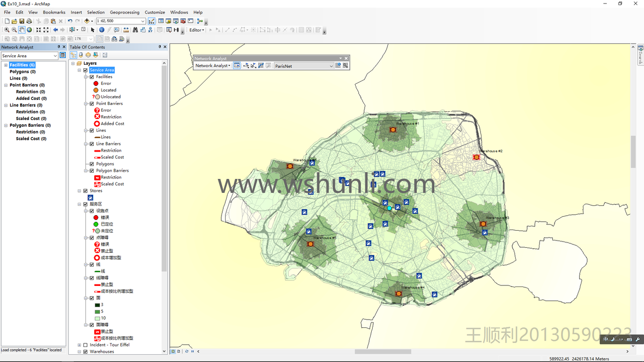
Task: Open the map scale dropdown
Action: click(143, 21)
